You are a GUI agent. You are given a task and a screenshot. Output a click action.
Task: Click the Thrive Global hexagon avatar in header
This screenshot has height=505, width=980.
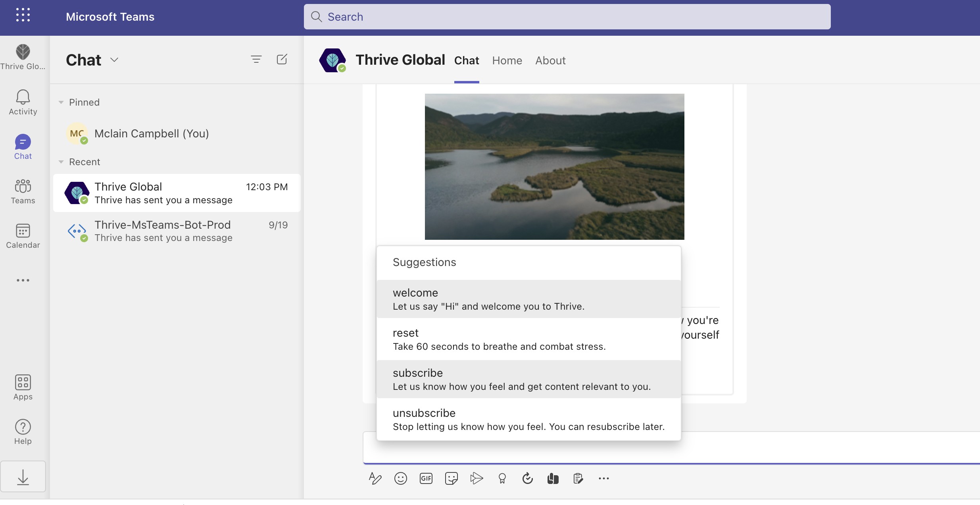tap(332, 60)
